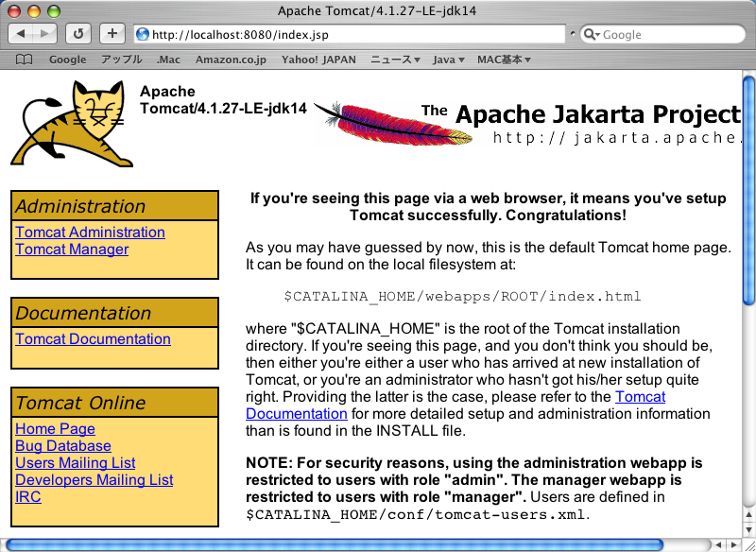Click the scroll down arrow
756x552 pixels.
pos(748,529)
